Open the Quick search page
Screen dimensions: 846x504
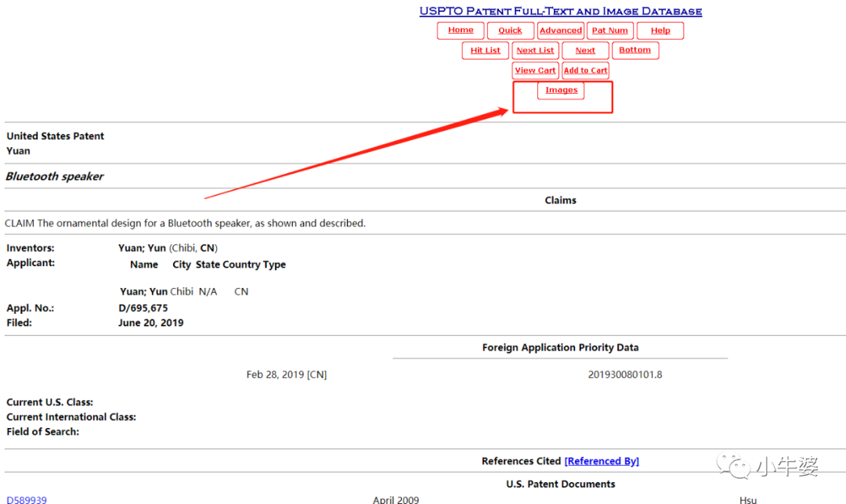510,31
